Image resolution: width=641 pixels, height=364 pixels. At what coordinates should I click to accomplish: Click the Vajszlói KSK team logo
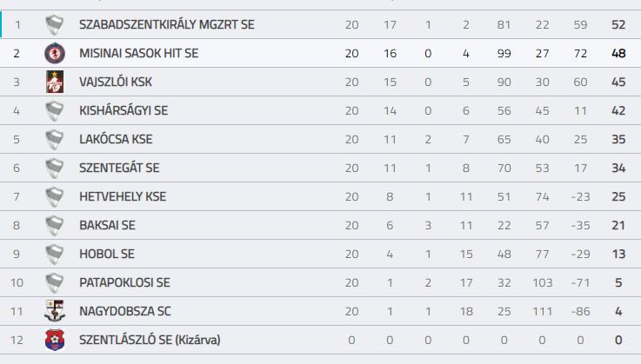(x=55, y=82)
